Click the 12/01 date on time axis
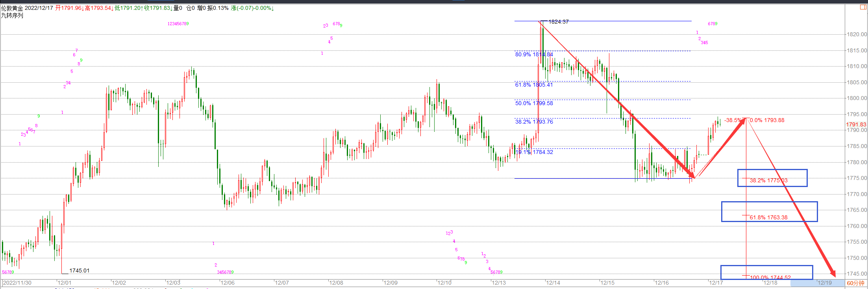Viewport: 868px width, 289px height. tap(65, 283)
